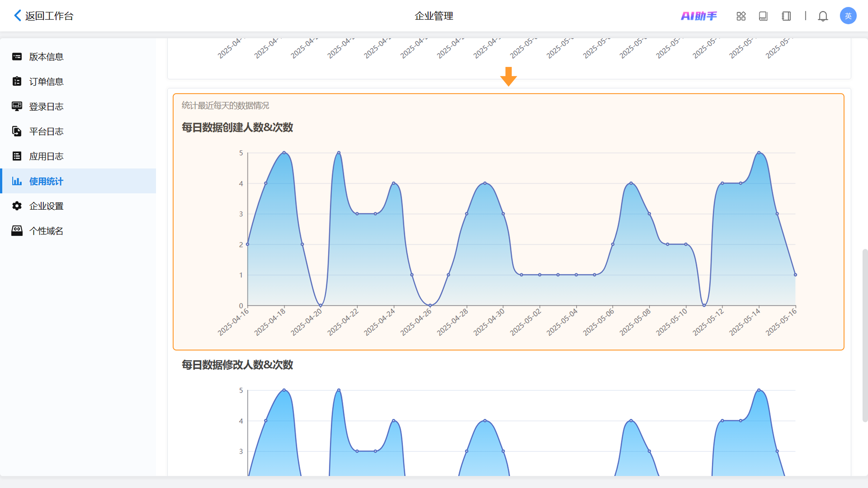
Task: Click 统计最近每天的数据情况 description text
Action: click(225, 105)
